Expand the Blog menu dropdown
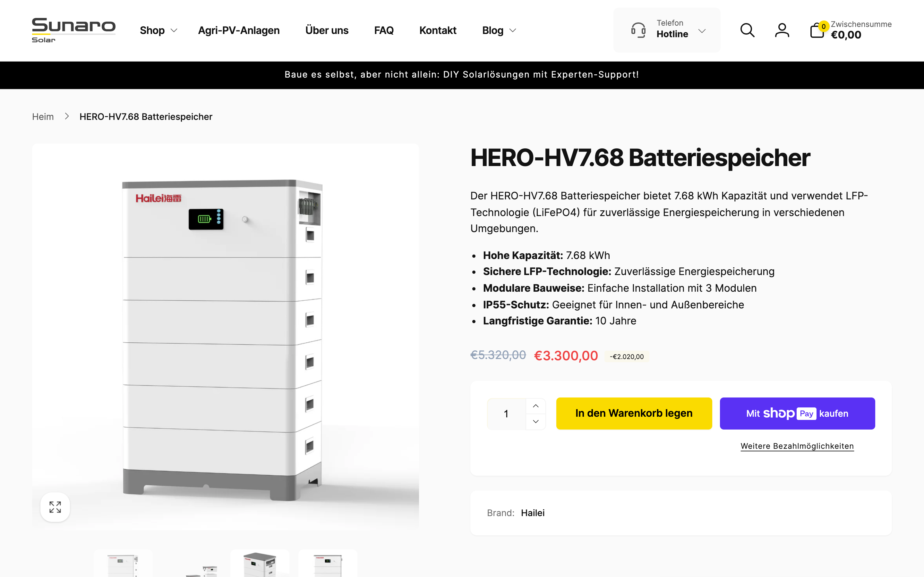This screenshot has height=577, width=924. pos(499,30)
